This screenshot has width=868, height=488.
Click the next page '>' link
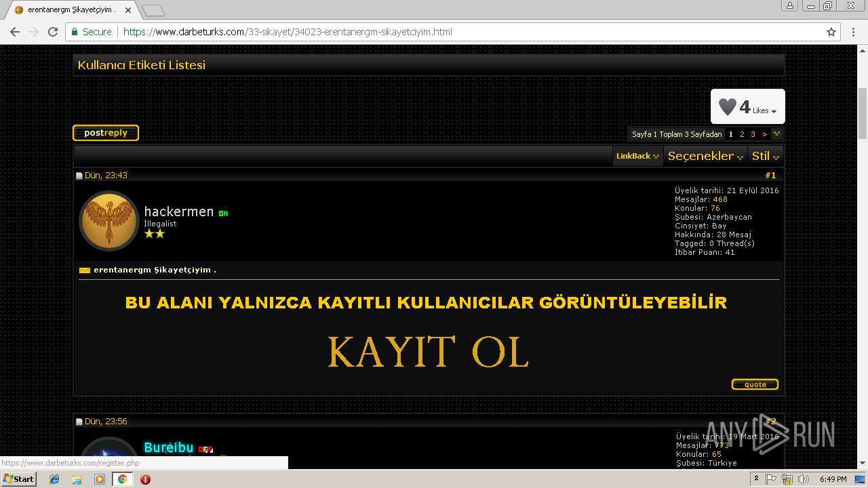[764, 134]
